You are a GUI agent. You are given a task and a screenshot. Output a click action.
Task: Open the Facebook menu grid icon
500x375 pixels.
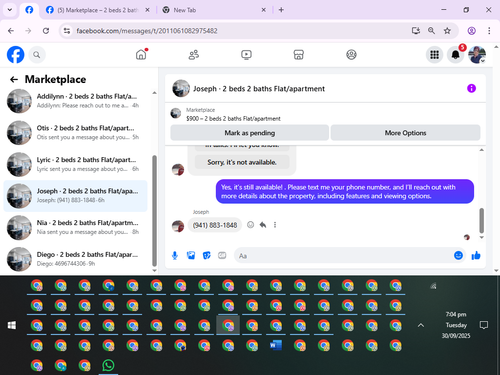coord(434,55)
